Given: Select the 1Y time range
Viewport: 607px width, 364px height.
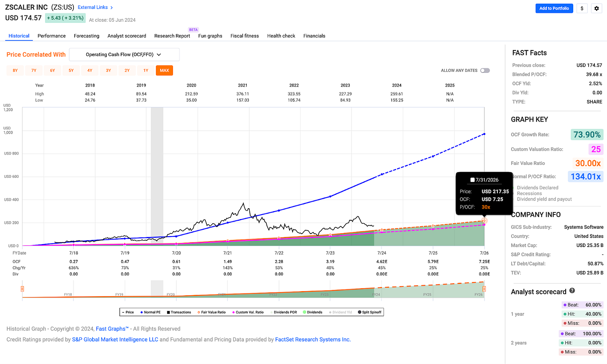Looking at the screenshot, I should tap(146, 70).
